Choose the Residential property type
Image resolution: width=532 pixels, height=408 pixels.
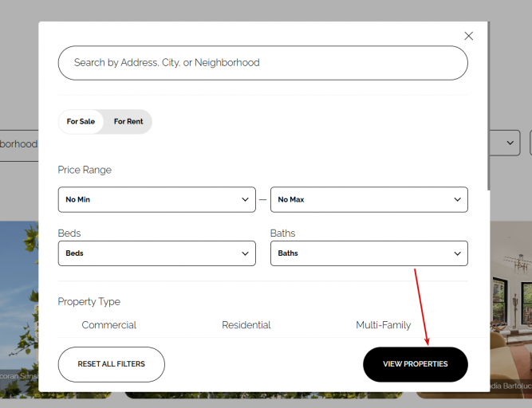click(x=246, y=325)
